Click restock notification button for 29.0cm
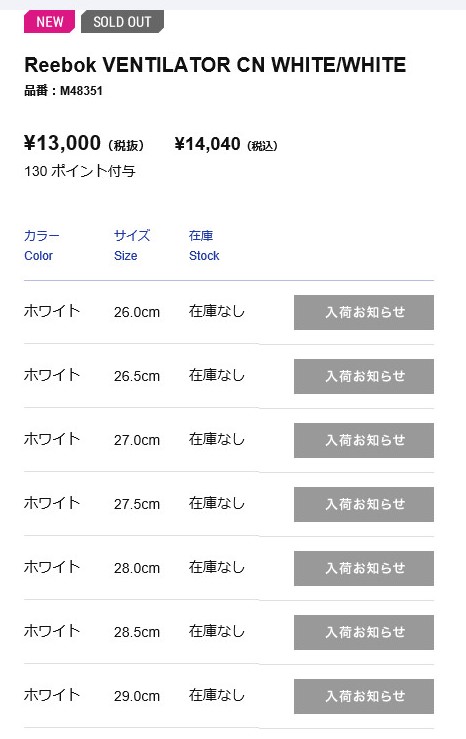Screen dimensions: 466x739 364,697
